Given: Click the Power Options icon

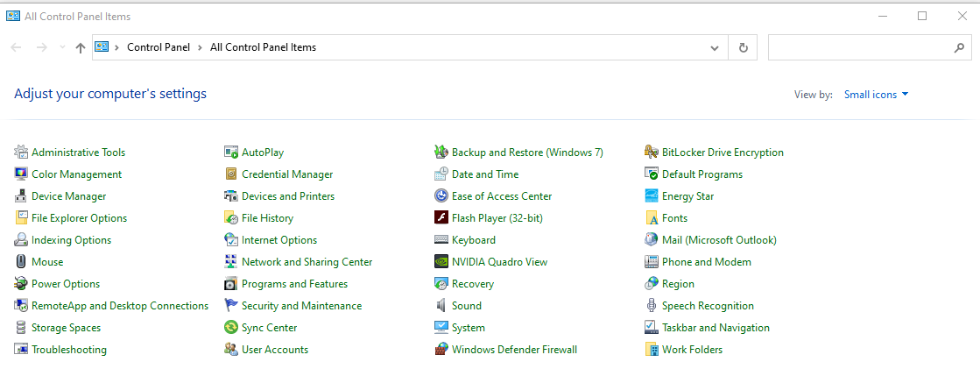Looking at the screenshot, I should (x=21, y=283).
